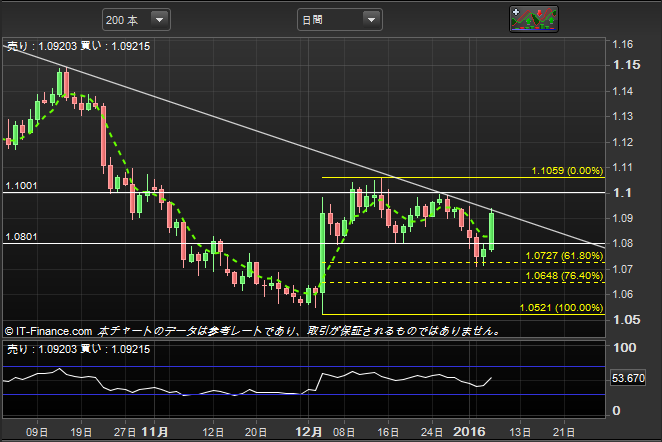The image size is (662, 442).
Task: Open the chart indicators icon button
Action: (x=534, y=19)
